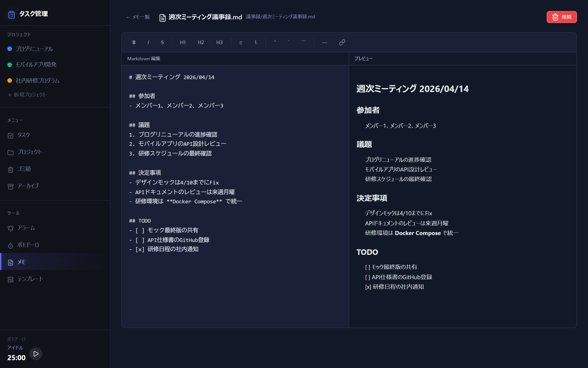The height and width of the screenshot is (368, 588).
Task: Open the テンプレート tool
Action: point(55,279)
